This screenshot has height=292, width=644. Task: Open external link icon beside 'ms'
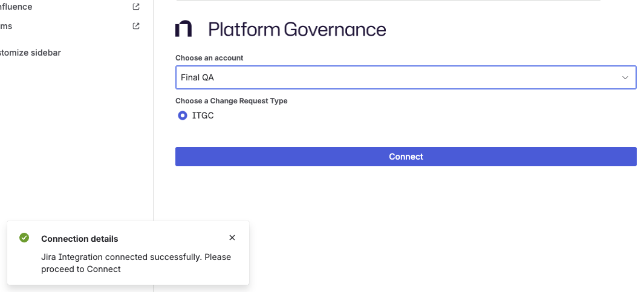pyautogui.click(x=136, y=26)
